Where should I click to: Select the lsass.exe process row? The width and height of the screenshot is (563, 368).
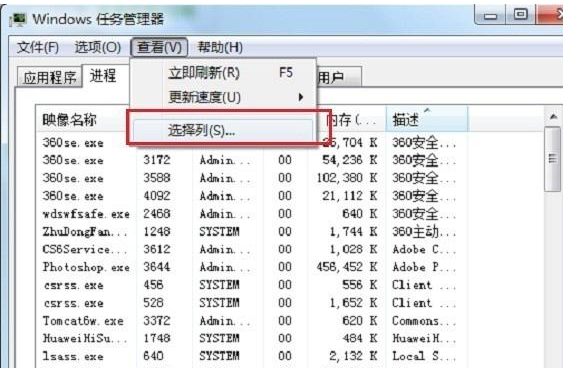[x=249, y=356]
